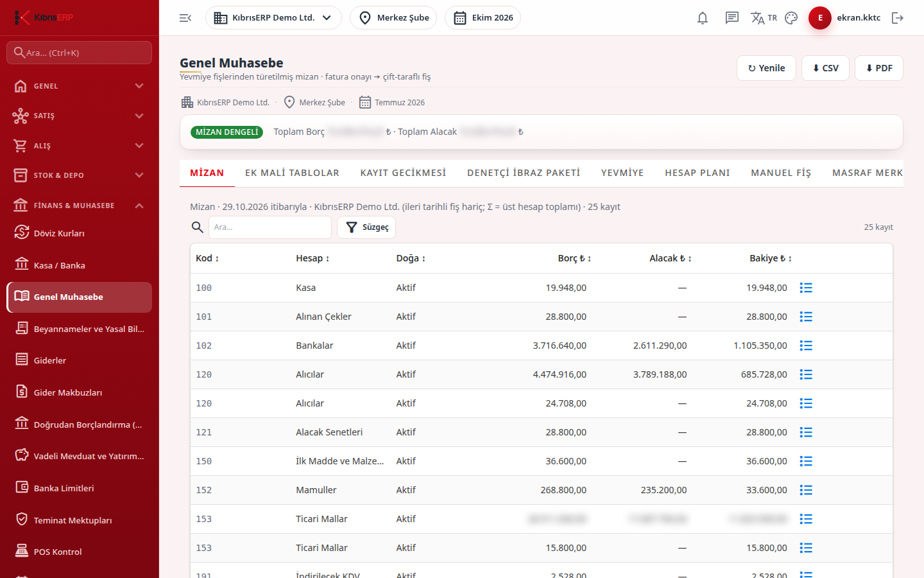
Task: Open the YEVMİYE tab
Action: pyautogui.click(x=622, y=173)
